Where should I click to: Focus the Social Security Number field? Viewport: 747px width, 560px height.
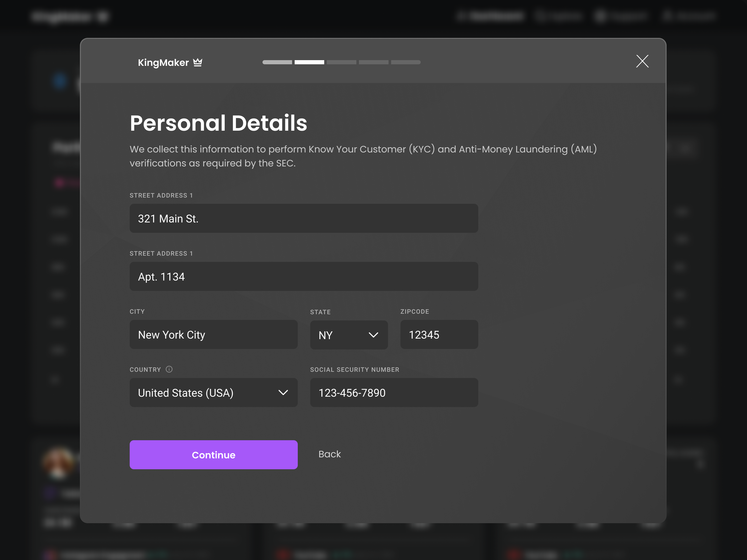pyautogui.click(x=394, y=393)
